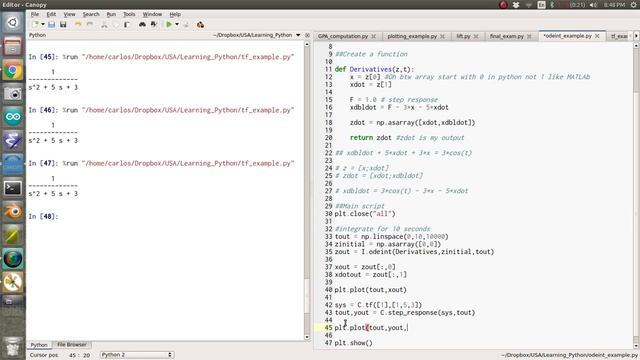
Task: Click the In [48] console input prompt
Action: point(44,216)
